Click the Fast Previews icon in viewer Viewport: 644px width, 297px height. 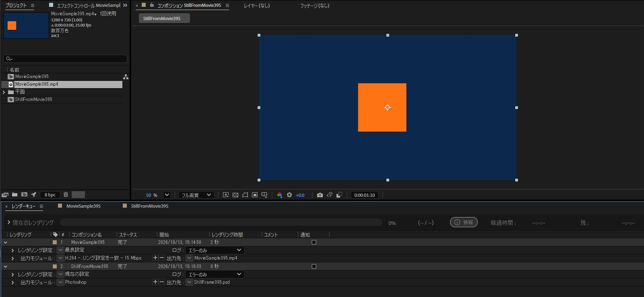pos(226,195)
